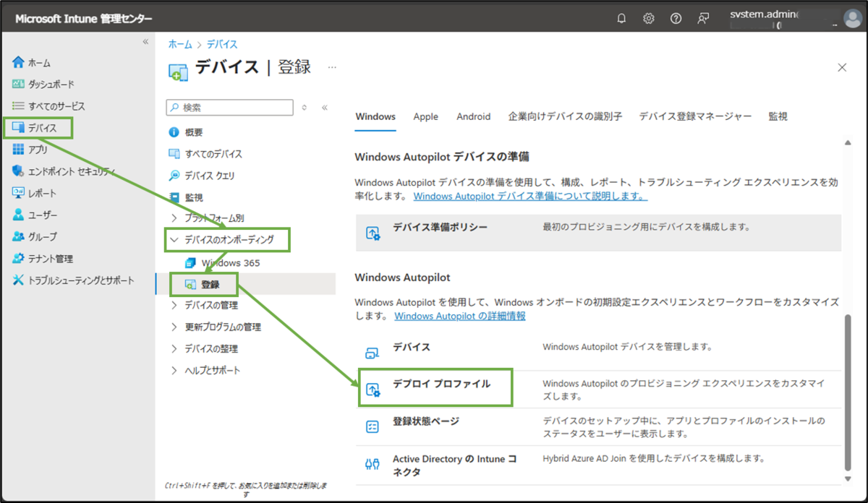Click the エンドポイント セキュリティ shield icon

click(19, 171)
